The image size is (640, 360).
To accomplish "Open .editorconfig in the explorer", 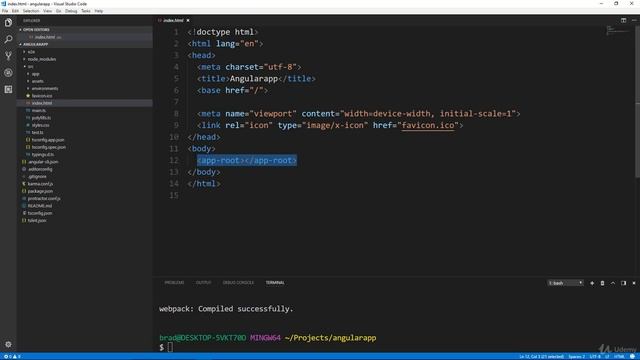I will point(40,169).
